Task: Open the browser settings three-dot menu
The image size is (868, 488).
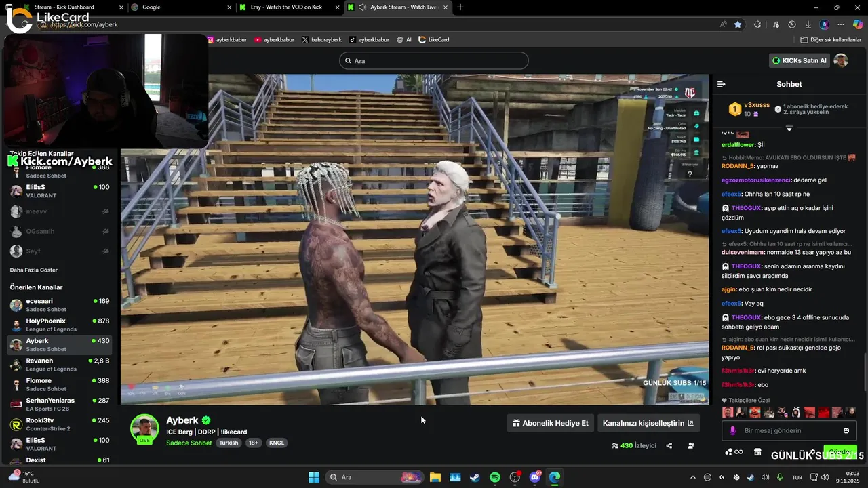Action: 841,24
